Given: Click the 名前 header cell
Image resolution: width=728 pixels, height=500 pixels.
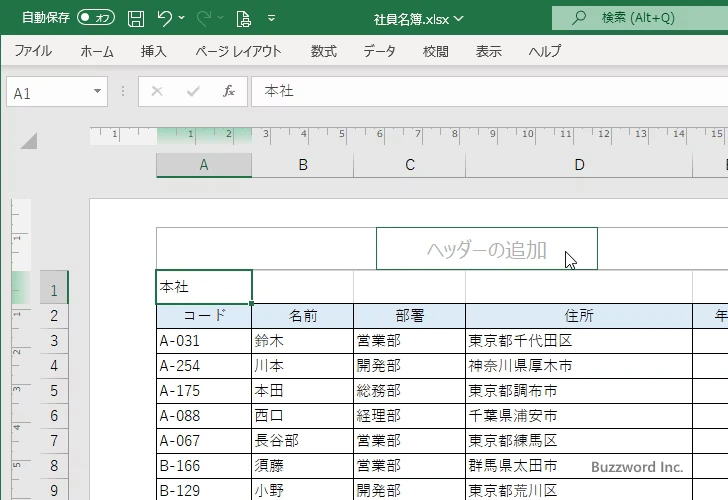Looking at the screenshot, I should pyautogui.click(x=303, y=316).
